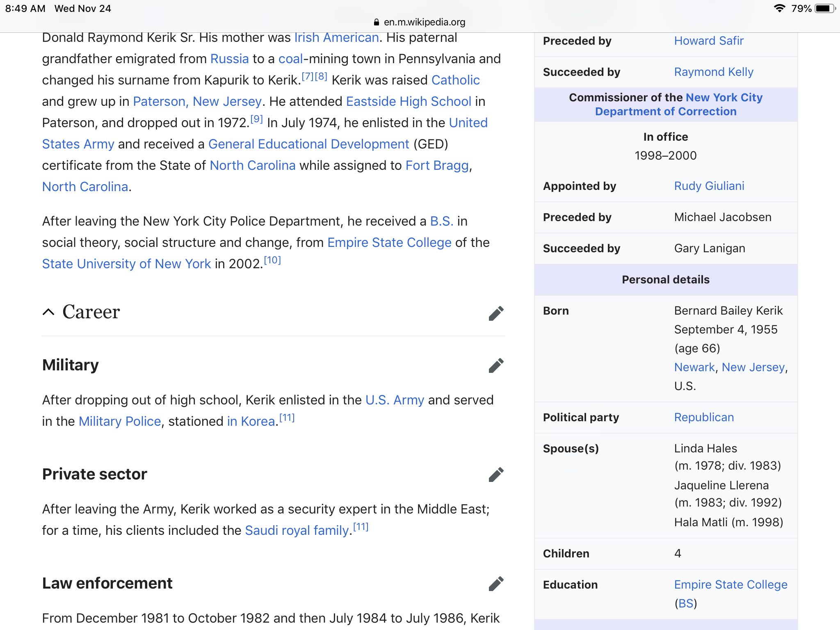Open citation reference [7]
Image resolution: width=840 pixels, height=630 pixels.
tap(308, 76)
